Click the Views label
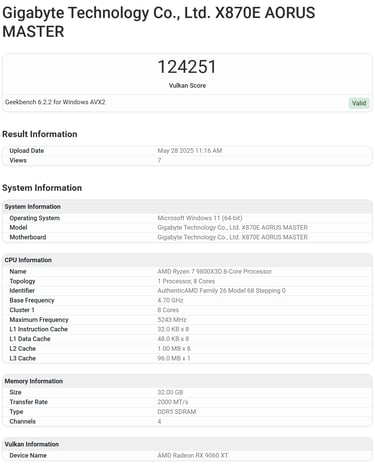This screenshot has width=375, height=465. [x=18, y=160]
